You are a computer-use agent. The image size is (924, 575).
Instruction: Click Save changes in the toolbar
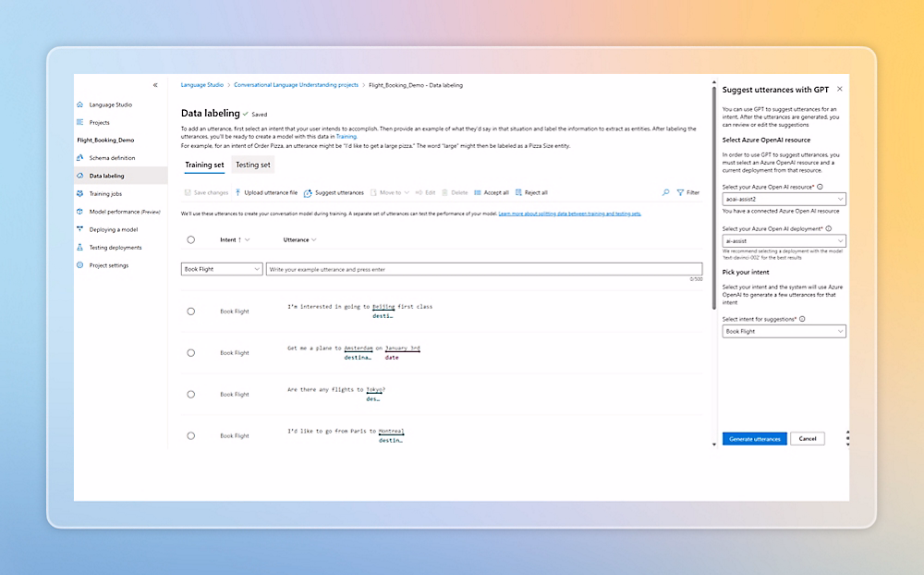[x=206, y=192]
